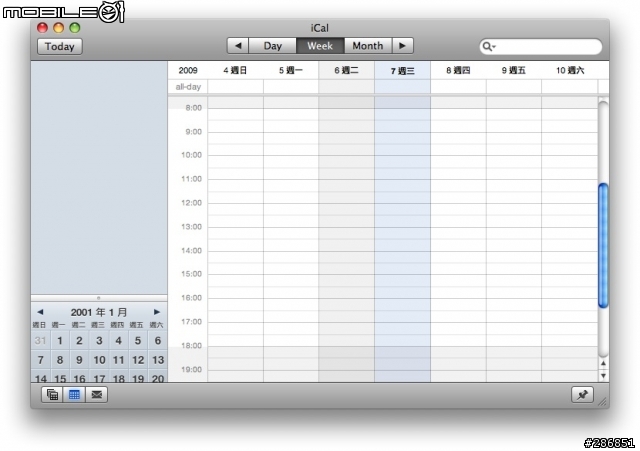
Task: Select day 5 in mini calendar
Action: (x=138, y=340)
